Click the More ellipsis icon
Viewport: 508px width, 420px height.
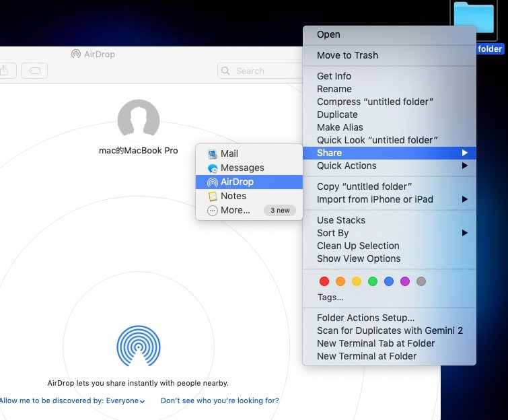click(213, 211)
